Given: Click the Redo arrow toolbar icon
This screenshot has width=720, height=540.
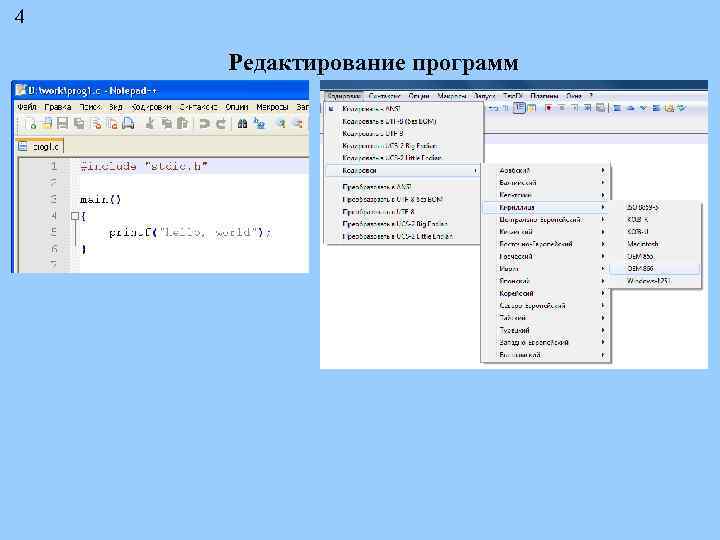Looking at the screenshot, I should click(x=221, y=123).
